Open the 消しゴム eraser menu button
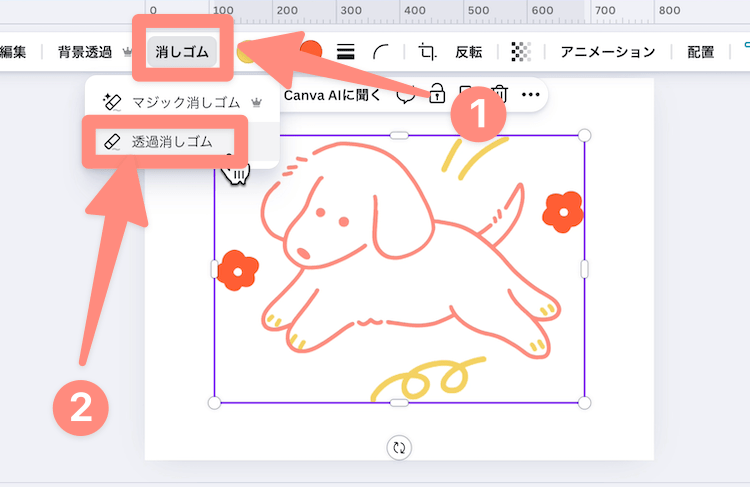The height and width of the screenshot is (487, 750). 182,52
